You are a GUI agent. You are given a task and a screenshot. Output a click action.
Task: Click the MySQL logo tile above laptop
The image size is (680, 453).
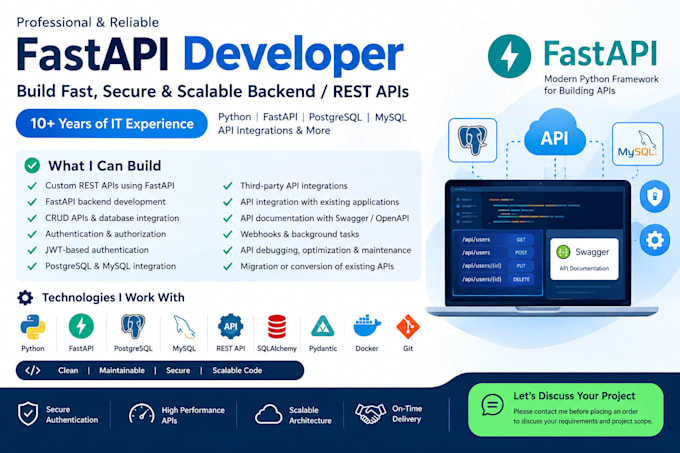coord(638,143)
